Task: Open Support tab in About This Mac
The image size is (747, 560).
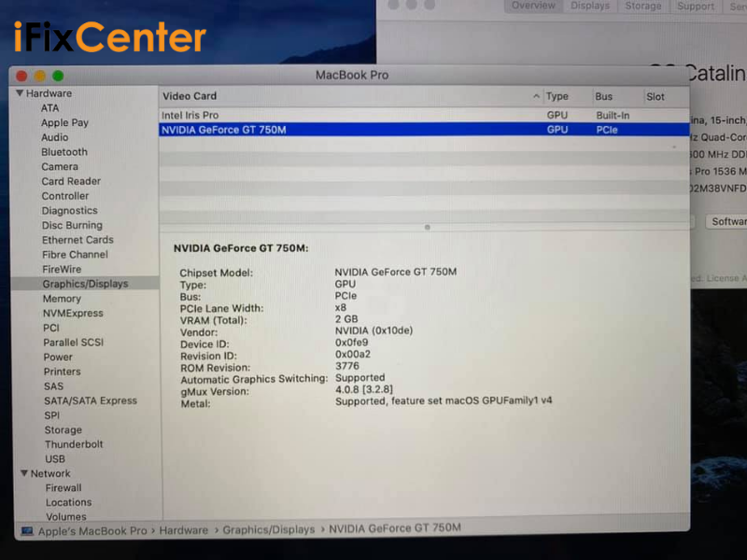Action: tap(696, 7)
